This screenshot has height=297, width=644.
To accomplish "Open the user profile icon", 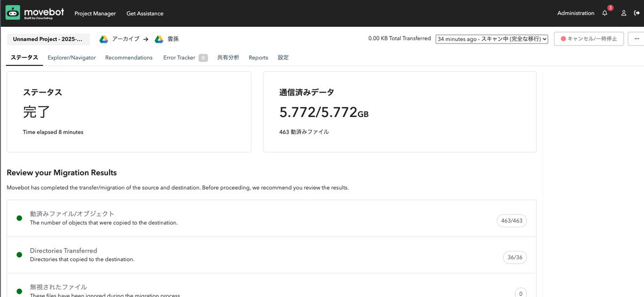I will (624, 13).
